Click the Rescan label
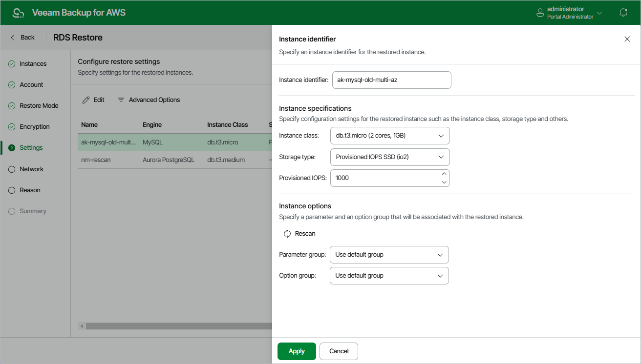This screenshot has width=641, height=364. pyautogui.click(x=305, y=234)
